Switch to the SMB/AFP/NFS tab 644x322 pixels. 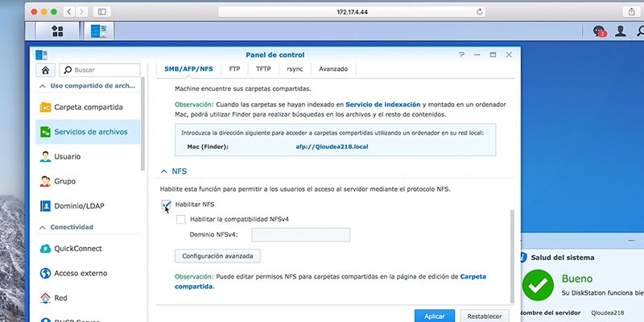click(x=188, y=69)
